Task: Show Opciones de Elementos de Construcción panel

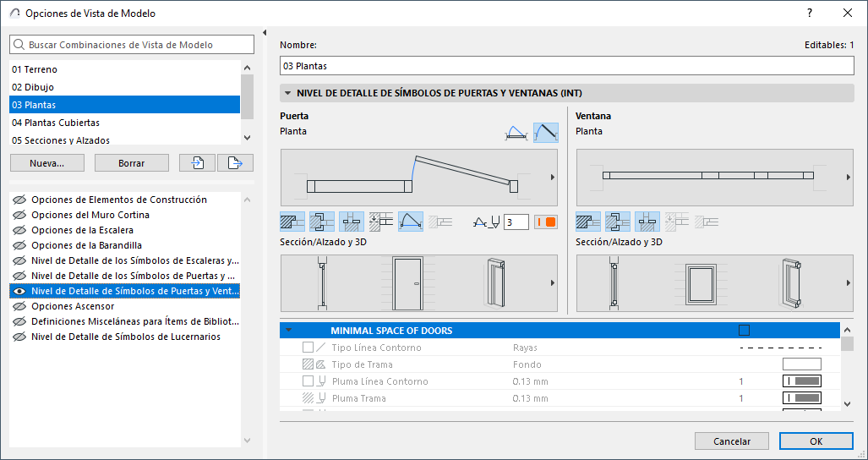Action: tap(19, 200)
